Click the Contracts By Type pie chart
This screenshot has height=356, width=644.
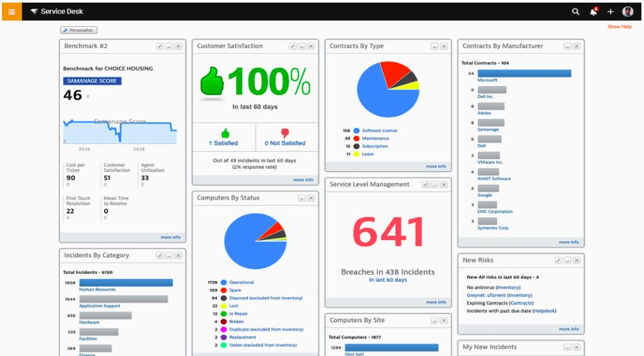(x=388, y=89)
